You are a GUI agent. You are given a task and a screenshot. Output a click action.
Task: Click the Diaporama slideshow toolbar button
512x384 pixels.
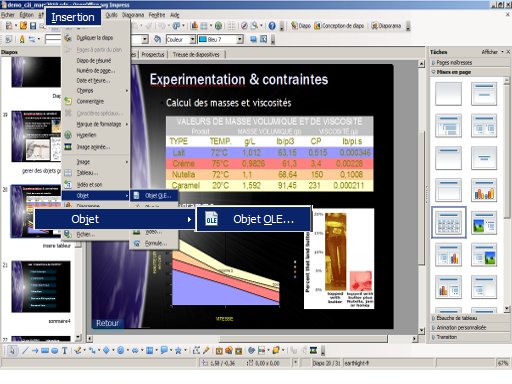[386, 26]
